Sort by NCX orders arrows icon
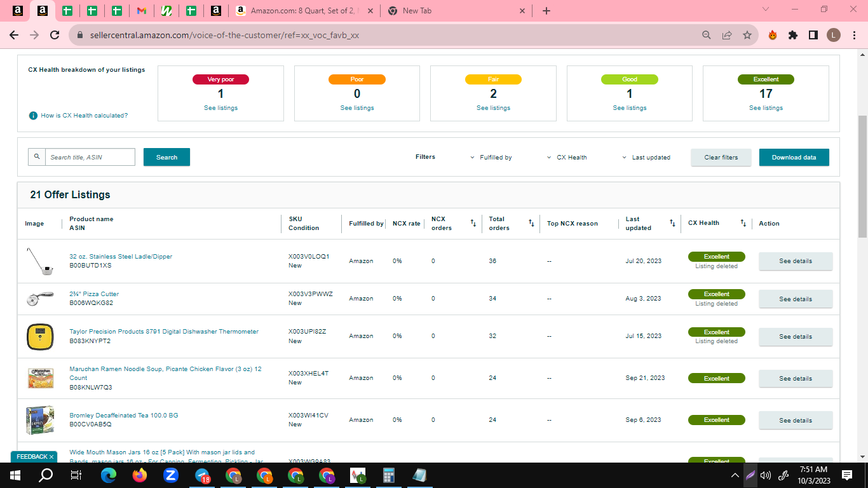Screen dimensions: 868x488 point(473,223)
